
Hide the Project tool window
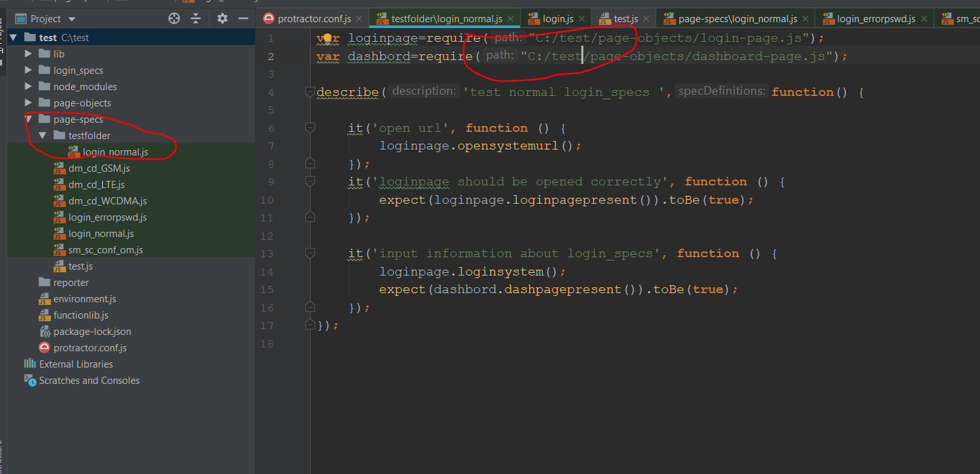click(x=242, y=19)
